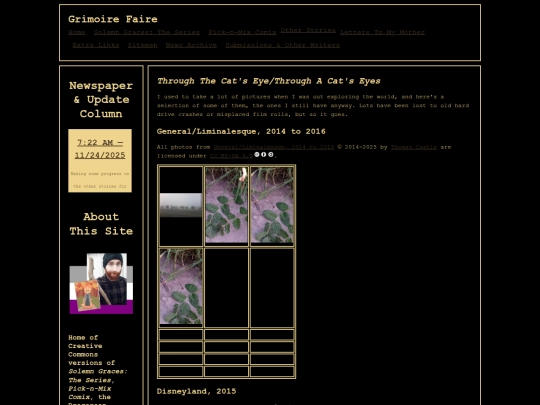Open Solemn Graces: The Series page
540x405 pixels.
(147, 32)
